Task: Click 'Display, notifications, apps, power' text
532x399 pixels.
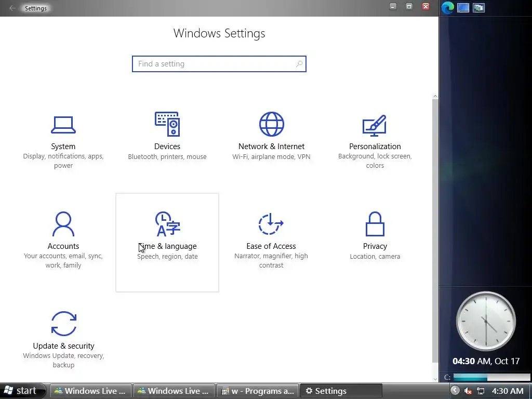Action: (x=63, y=161)
